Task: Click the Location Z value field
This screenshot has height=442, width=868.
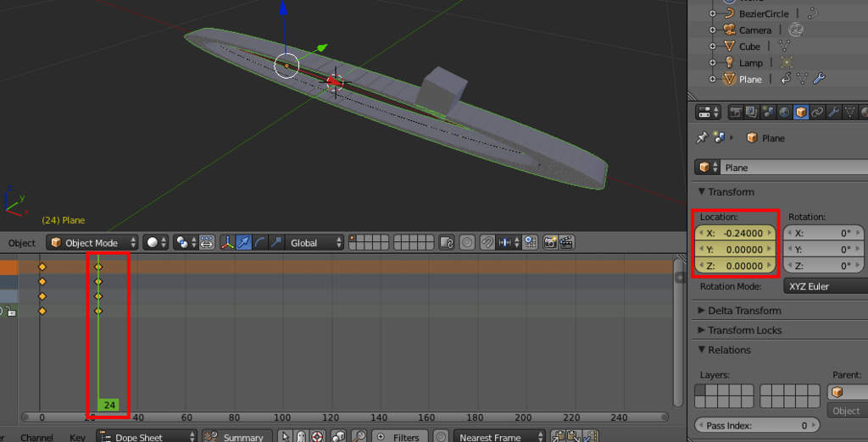Action: coord(735,266)
